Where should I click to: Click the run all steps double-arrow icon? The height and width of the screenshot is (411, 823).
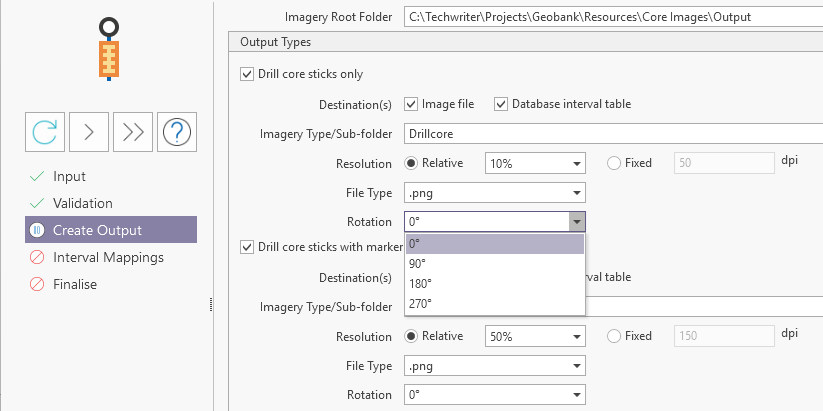(132, 131)
